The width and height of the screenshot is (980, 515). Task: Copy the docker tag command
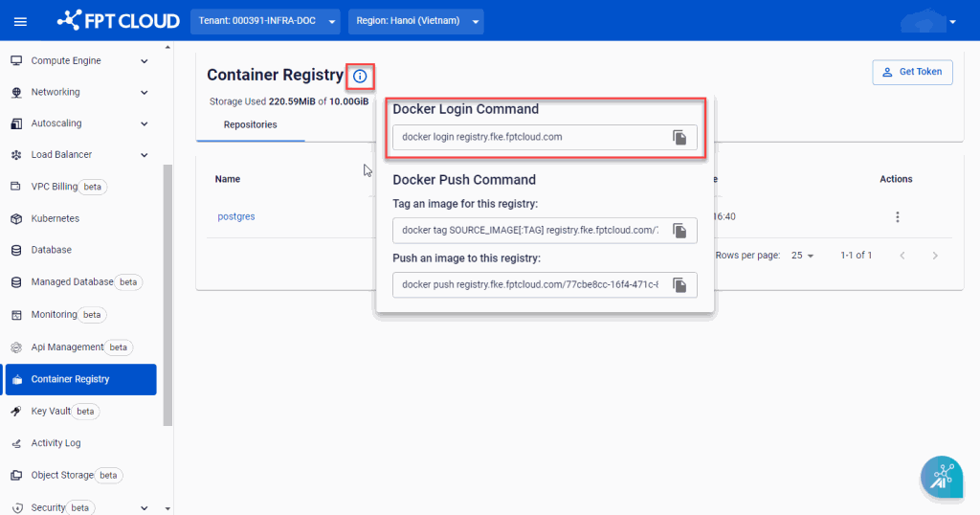(x=679, y=231)
